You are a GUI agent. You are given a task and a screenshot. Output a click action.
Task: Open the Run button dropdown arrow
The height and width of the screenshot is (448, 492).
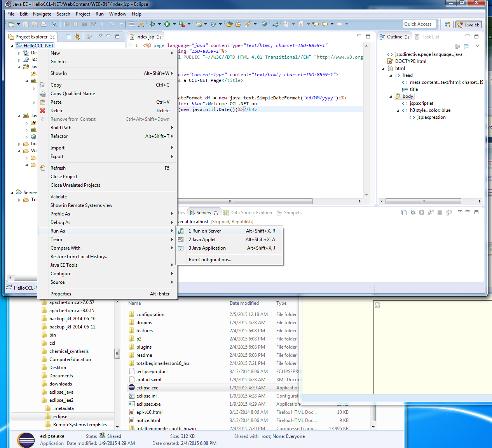tap(174, 24)
